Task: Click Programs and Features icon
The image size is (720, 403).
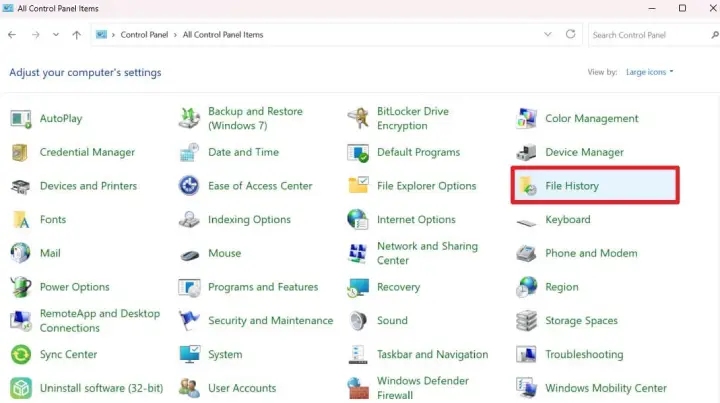Action: [189, 288]
